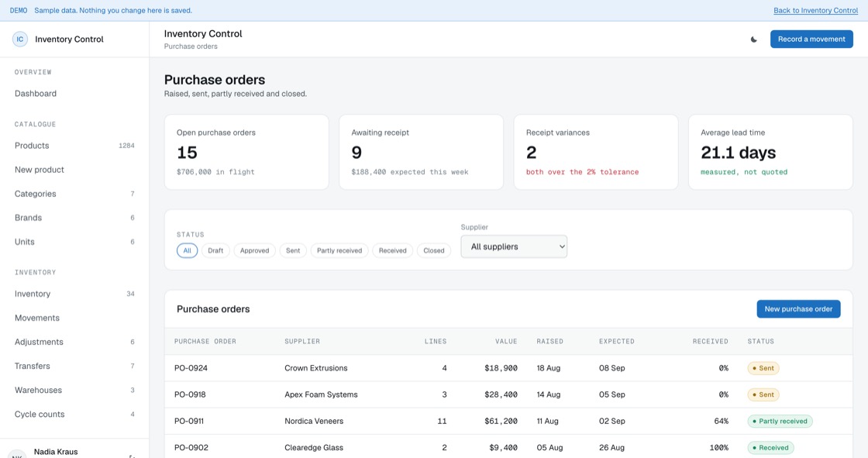Select the All status filter chip
868x458 pixels.
pos(187,250)
